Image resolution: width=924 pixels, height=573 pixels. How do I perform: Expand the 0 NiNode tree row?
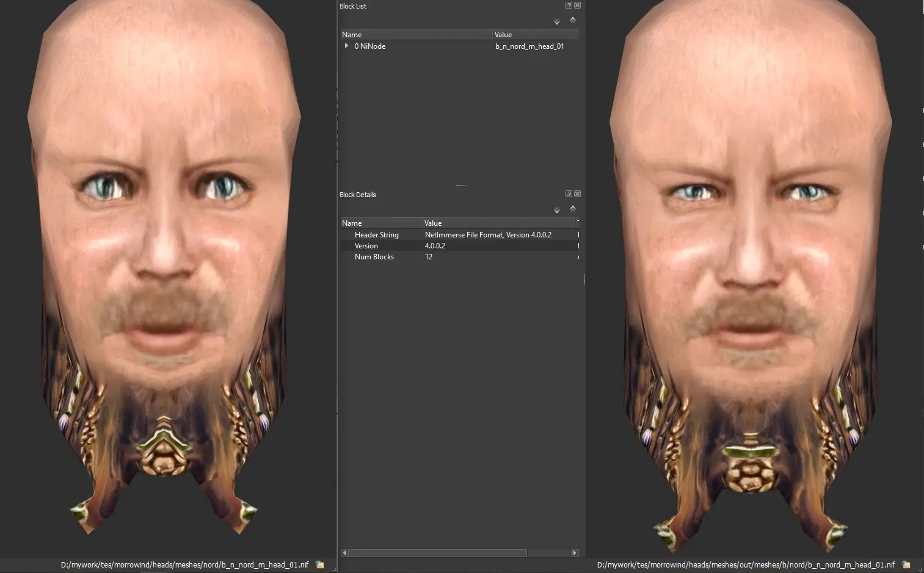click(x=346, y=46)
